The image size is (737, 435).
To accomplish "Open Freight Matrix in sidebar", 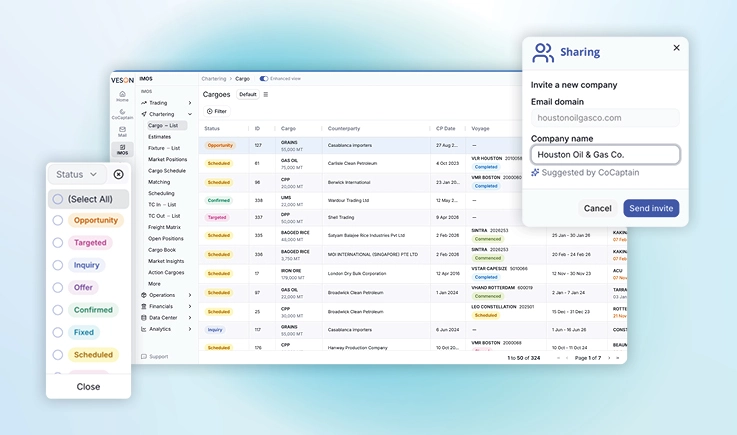I will pyautogui.click(x=164, y=227).
